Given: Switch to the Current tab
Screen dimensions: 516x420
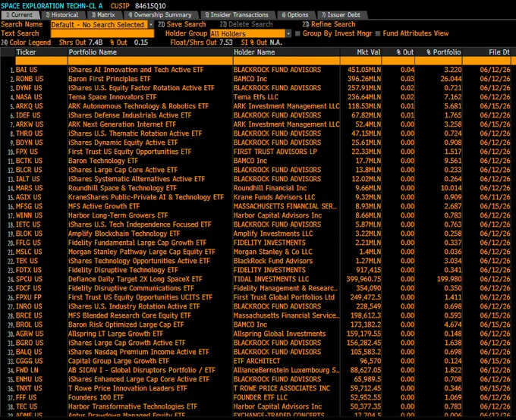Looking at the screenshot, I should tap(20, 15).
